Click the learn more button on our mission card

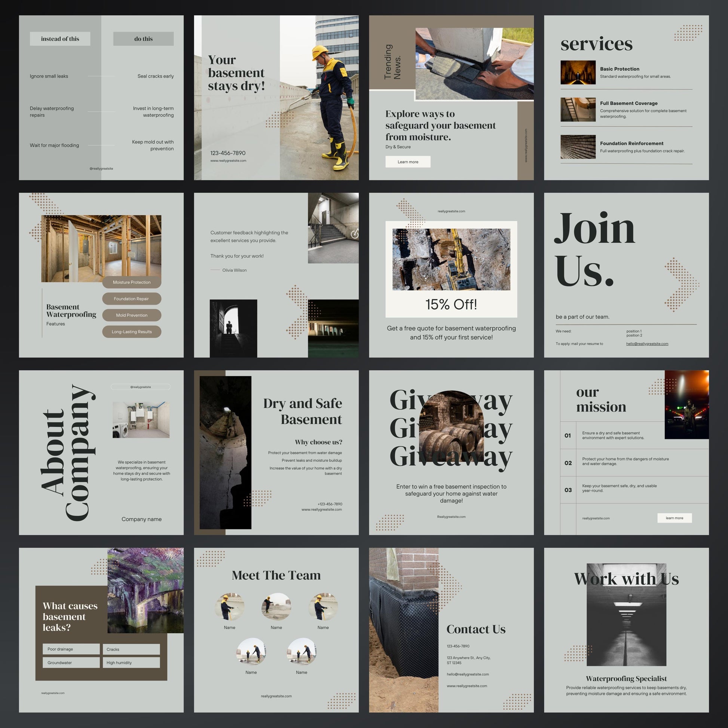tap(674, 518)
